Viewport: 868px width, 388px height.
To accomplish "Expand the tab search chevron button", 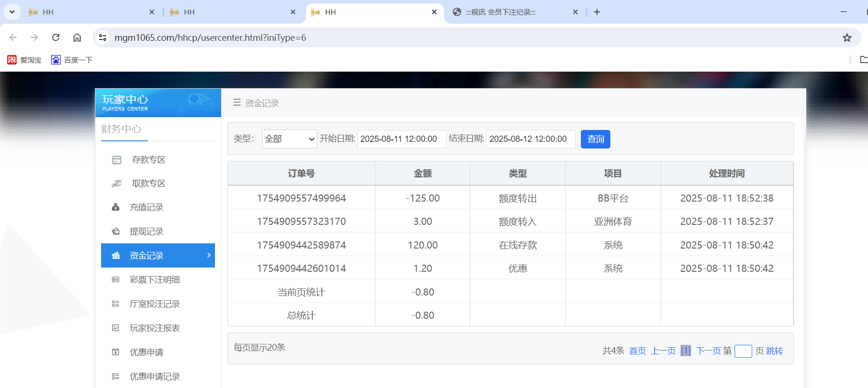I will coord(12,12).
